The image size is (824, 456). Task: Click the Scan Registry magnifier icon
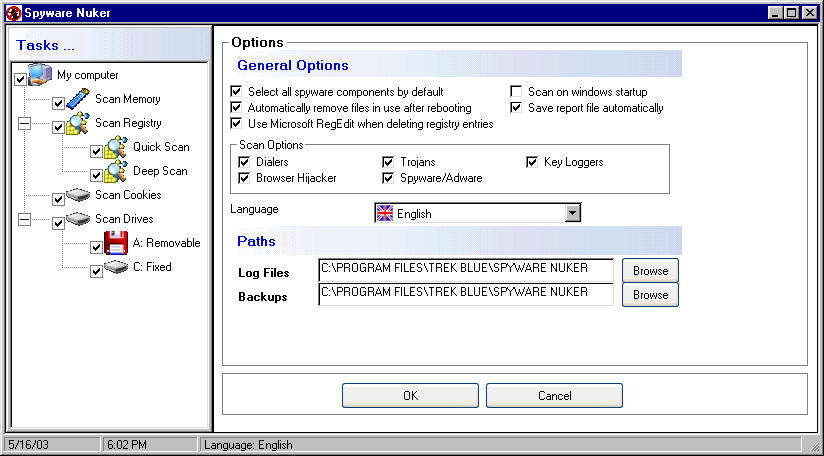(x=78, y=123)
